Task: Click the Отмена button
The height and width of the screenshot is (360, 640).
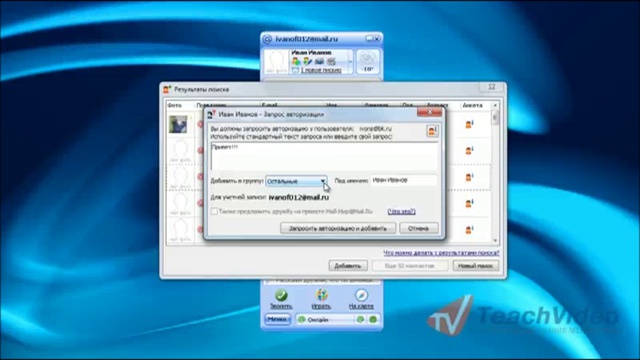Action: coord(418,228)
